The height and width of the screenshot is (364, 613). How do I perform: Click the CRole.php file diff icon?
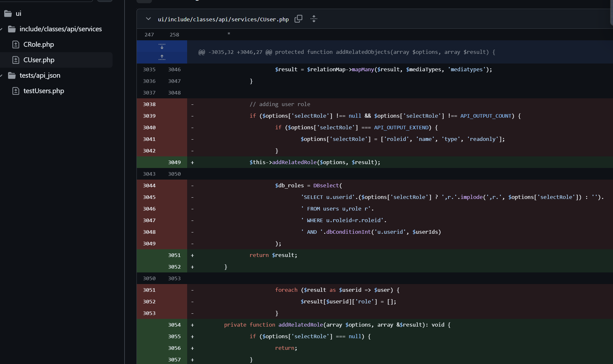15,44
